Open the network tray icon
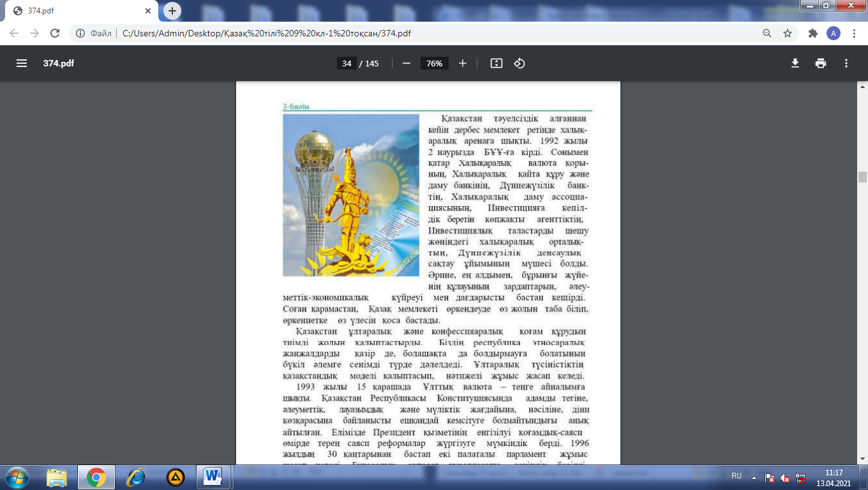The image size is (868, 490). point(802,477)
